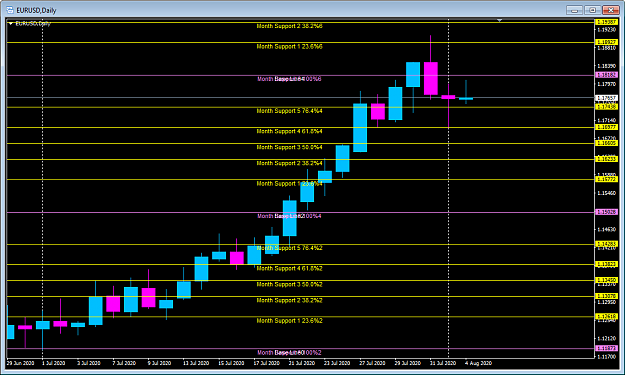625x375 pixels.
Task: Click the 31 Jul 2020 date label
Action: pyautogui.click(x=442, y=363)
